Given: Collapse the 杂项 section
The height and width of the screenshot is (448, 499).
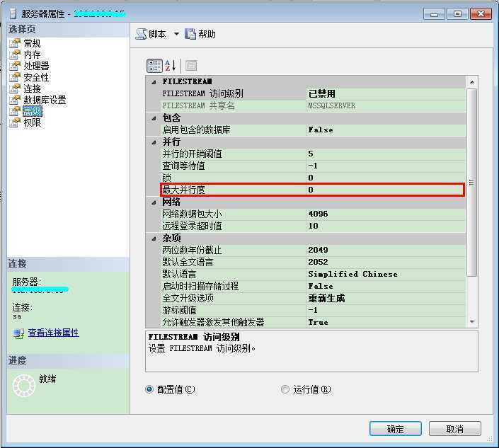Looking at the screenshot, I should click(154, 239).
